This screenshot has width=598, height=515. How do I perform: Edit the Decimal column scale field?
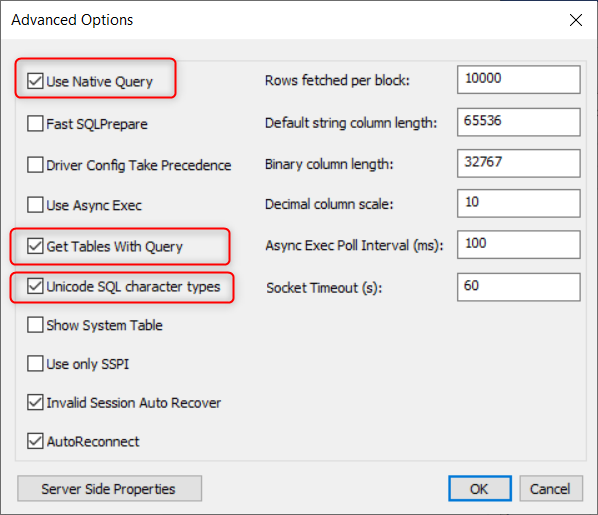tap(519, 203)
